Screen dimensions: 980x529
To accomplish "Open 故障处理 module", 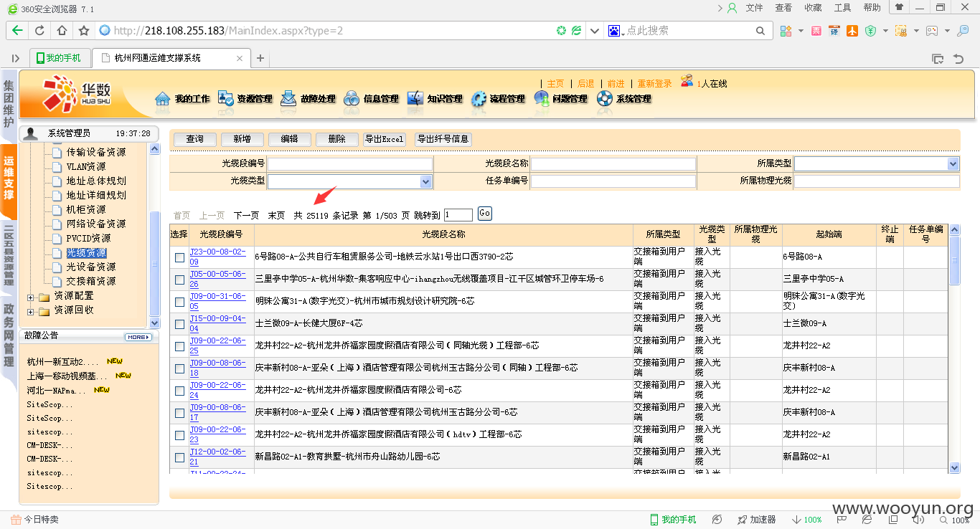I will point(308,99).
